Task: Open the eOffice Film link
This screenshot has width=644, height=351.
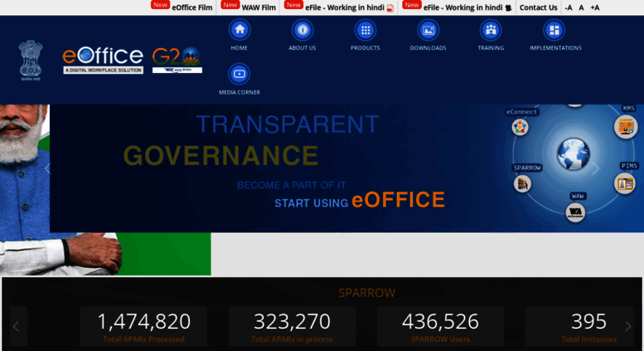Action: click(x=191, y=7)
